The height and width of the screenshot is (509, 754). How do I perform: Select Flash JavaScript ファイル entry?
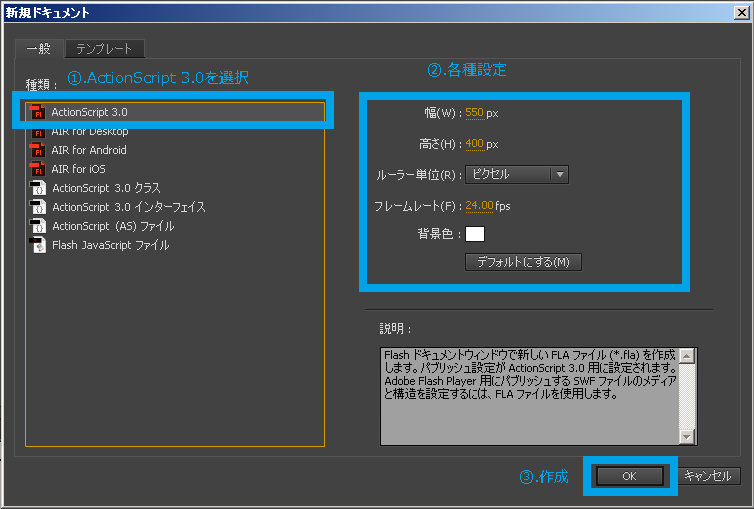coord(175,245)
